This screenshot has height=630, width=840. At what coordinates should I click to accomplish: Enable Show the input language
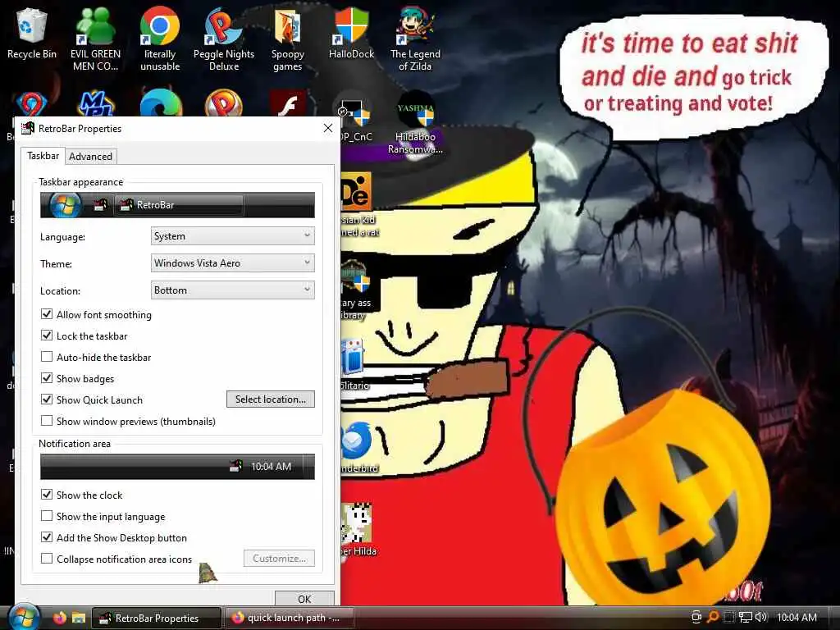(x=47, y=516)
